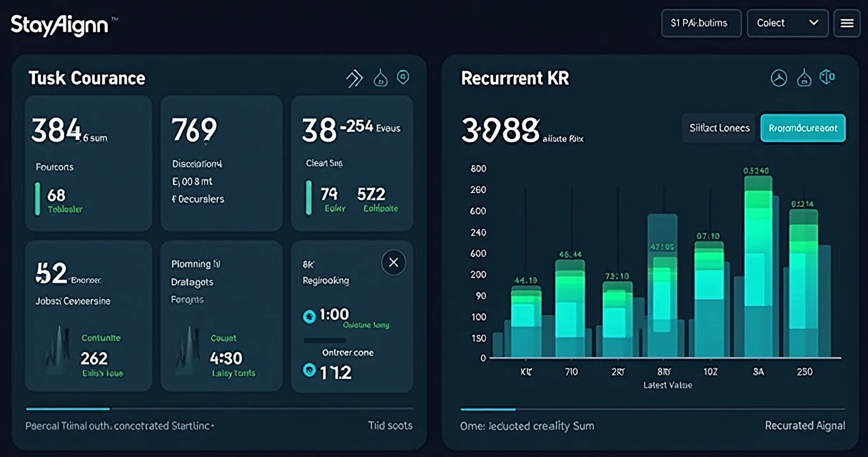This screenshot has width=868, height=457.
Task: Select the Silfact Lonees tab
Action: coord(719,128)
